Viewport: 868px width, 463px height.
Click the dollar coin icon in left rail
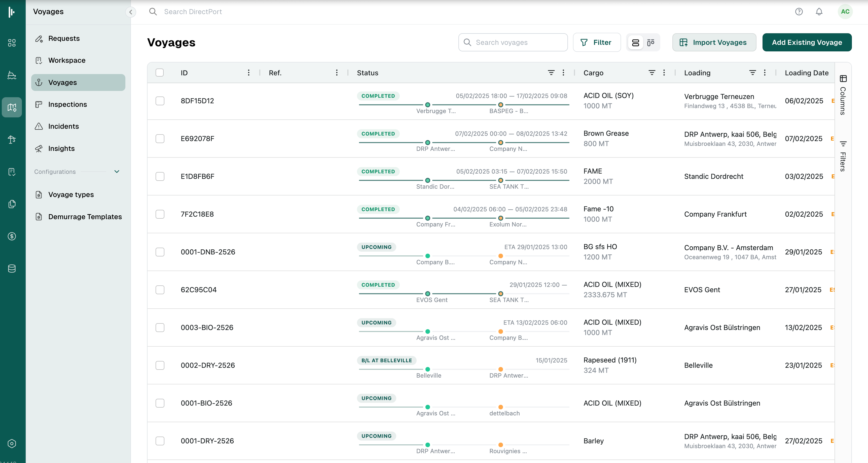coord(12,236)
